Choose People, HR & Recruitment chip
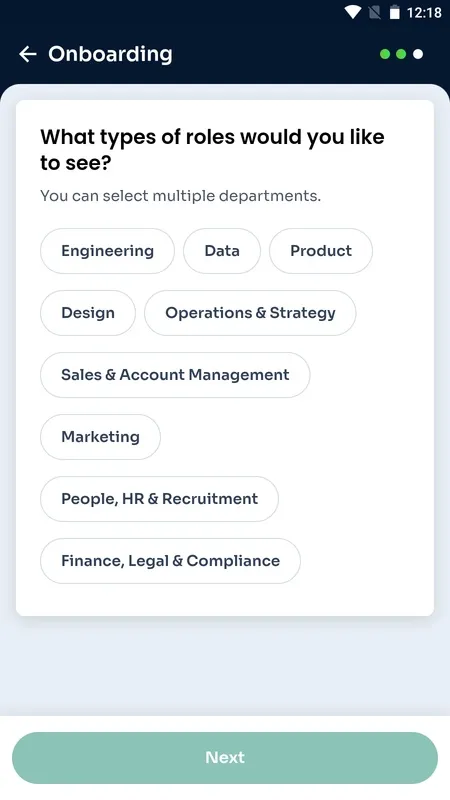This screenshot has width=450, height=800. [x=159, y=499]
